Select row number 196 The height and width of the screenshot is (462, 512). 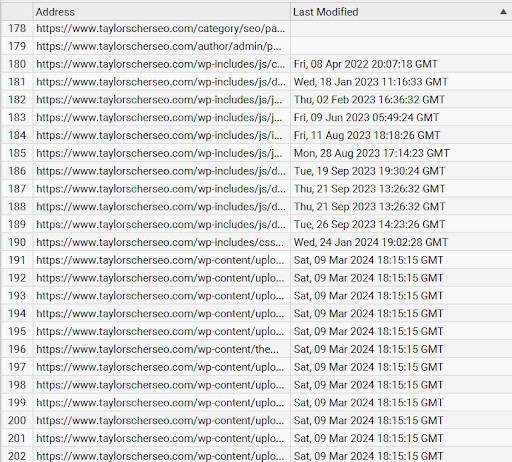point(17,349)
